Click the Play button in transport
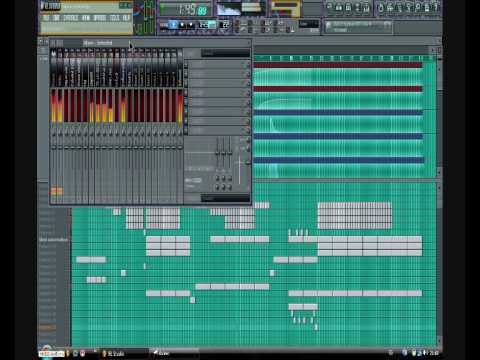 pyautogui.click(x=173, y=25)
